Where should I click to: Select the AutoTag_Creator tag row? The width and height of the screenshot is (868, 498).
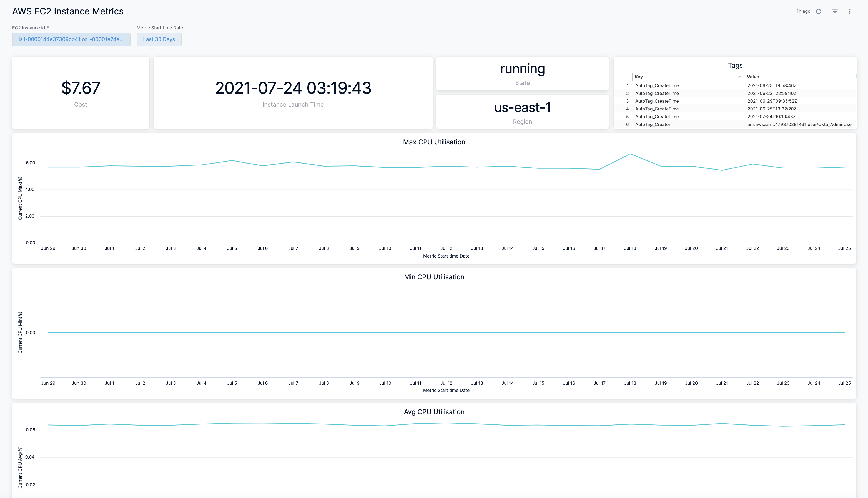pos(653,124)
